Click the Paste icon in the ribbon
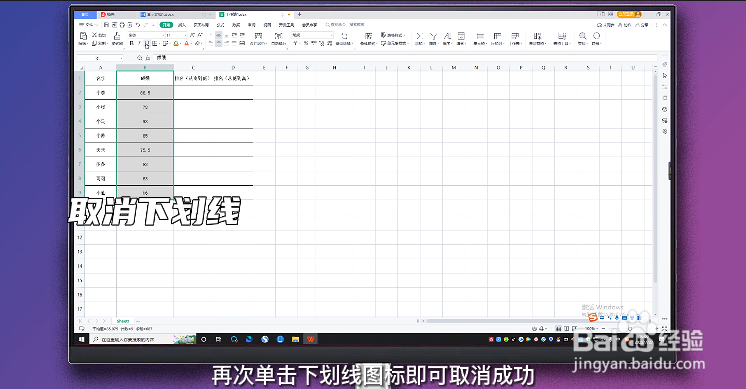The image size is (746, 389). coord(83,36)
